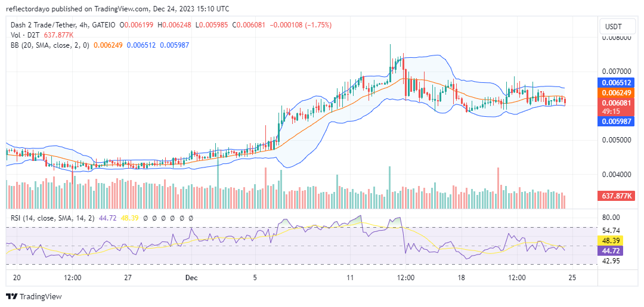Screen dimensions: 644x307
Task: Click the published-on TradingView.com header text
Action: 117,8
